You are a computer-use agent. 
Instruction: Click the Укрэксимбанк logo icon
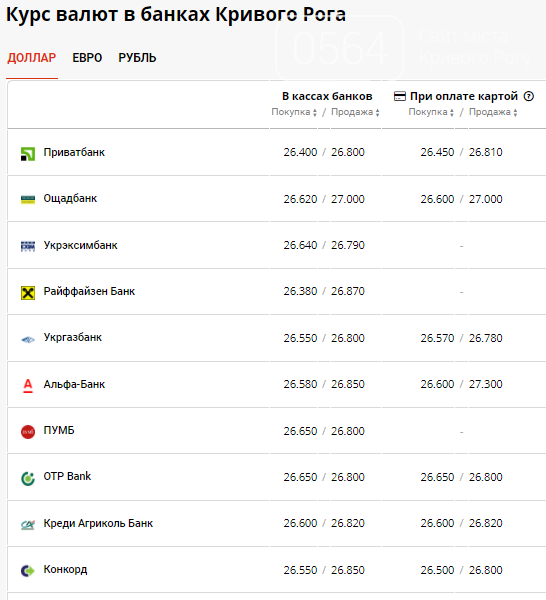(28, 246)
